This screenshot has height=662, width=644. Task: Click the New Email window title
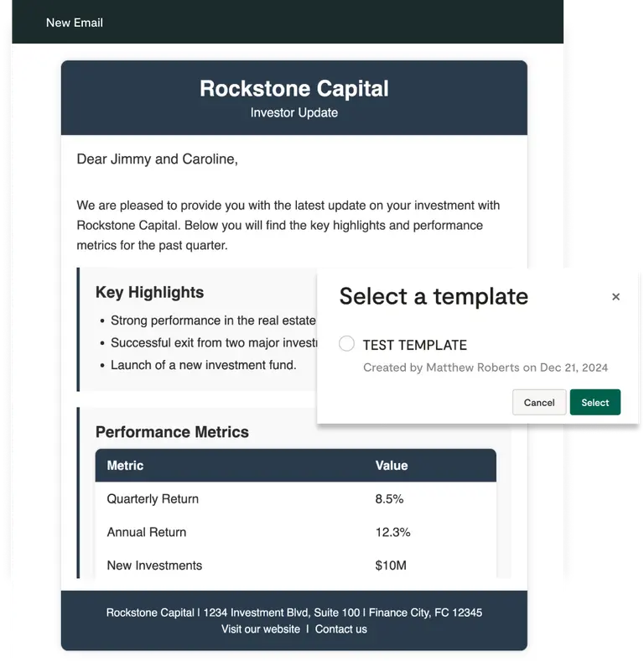pyautogui.click(x=75, y=23)
